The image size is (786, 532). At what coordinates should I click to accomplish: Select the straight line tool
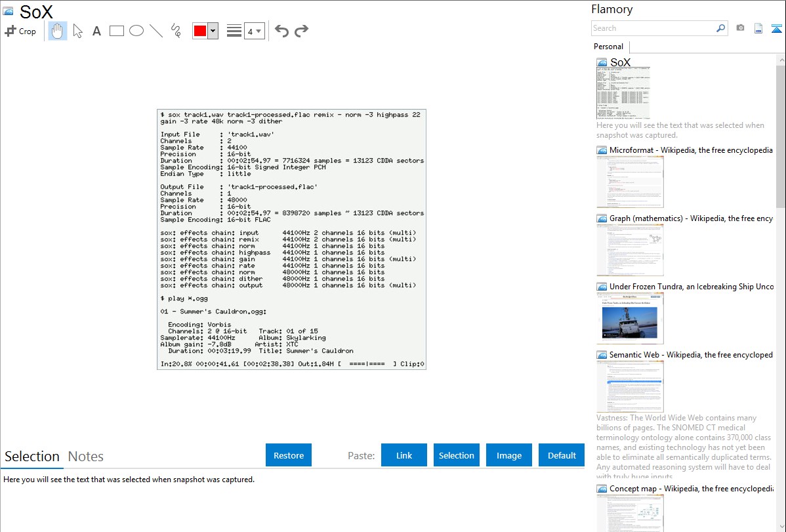point(156,31)
